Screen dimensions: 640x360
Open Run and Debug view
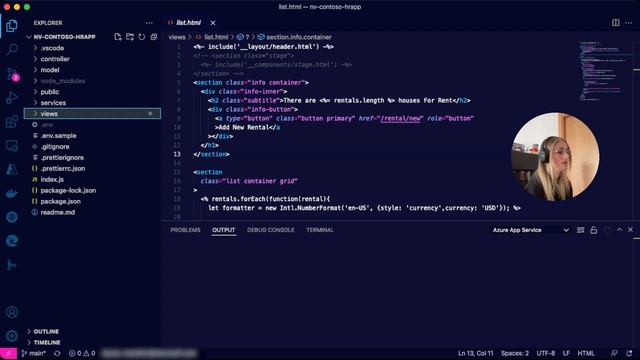(x=12, y=98)
